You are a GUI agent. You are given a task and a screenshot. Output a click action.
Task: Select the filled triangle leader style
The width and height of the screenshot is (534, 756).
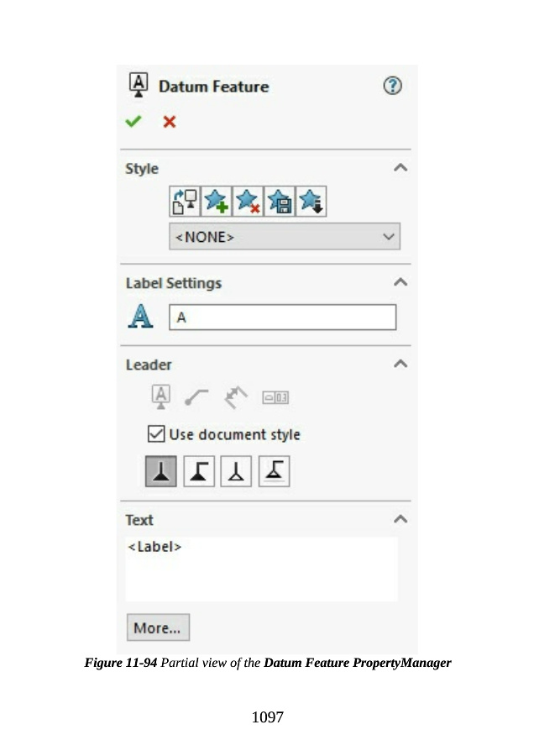click(161, 472)
